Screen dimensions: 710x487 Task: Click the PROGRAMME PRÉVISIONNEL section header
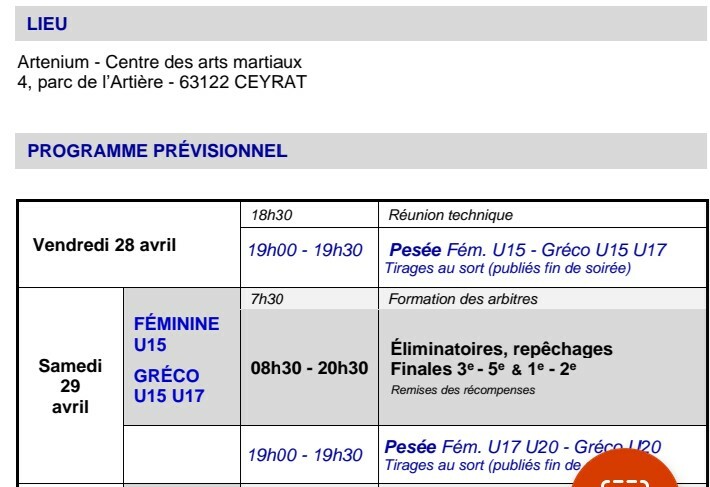pos(157,152)
